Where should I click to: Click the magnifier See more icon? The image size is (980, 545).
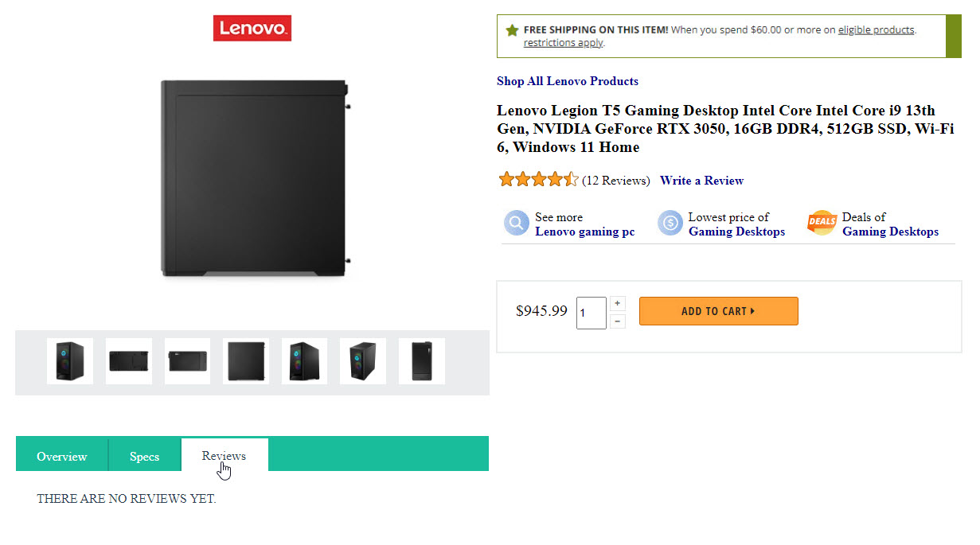[516, 224]
